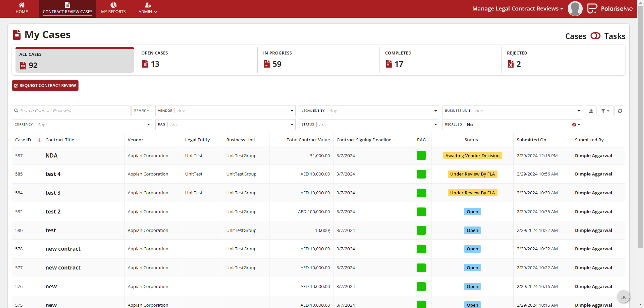Open the filter funnel menu
The width and height of the screenshot is (644, 308).
tap(605, 111)
